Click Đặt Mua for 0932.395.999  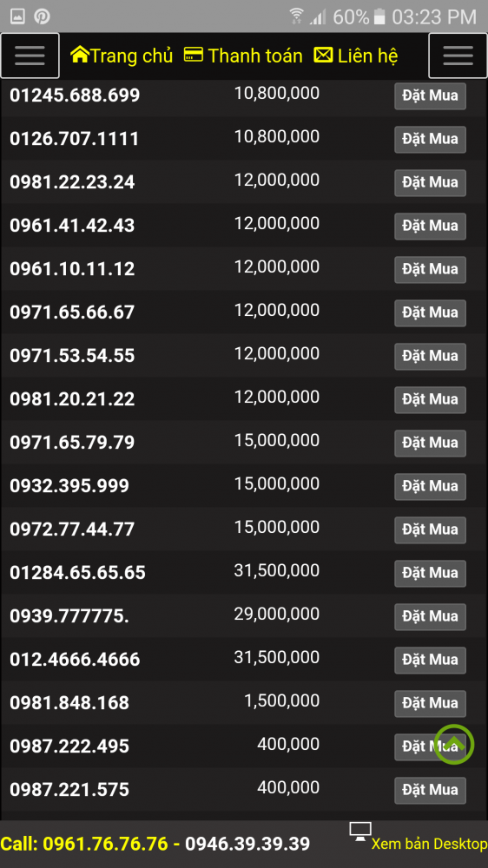[x=430, y=487]
